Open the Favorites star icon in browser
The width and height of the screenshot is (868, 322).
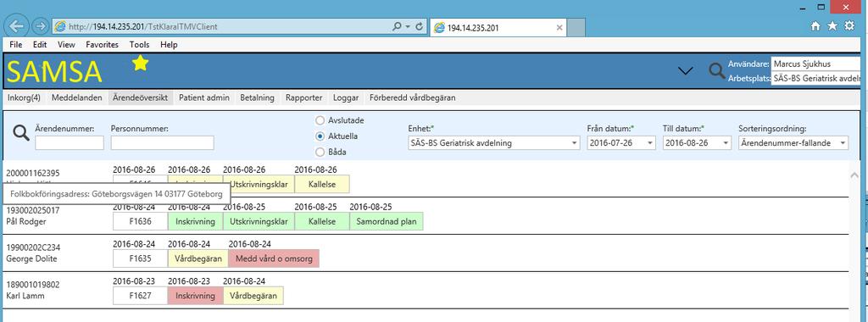point(832,26)
